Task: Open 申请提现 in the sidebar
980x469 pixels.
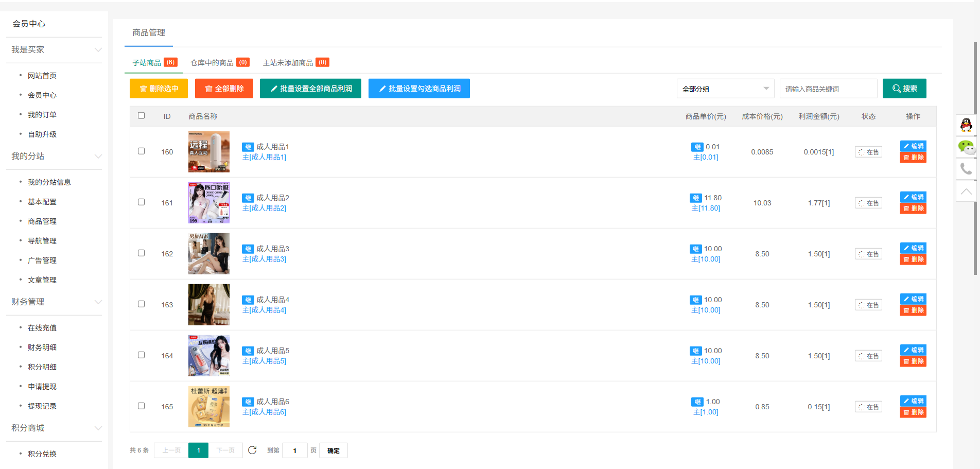Action: pyautogui.click(x=42, y=387)
